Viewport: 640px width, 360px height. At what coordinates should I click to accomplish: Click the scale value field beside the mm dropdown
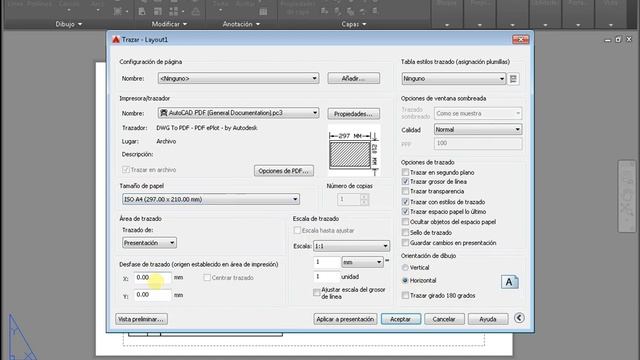(x=326, y=262)
